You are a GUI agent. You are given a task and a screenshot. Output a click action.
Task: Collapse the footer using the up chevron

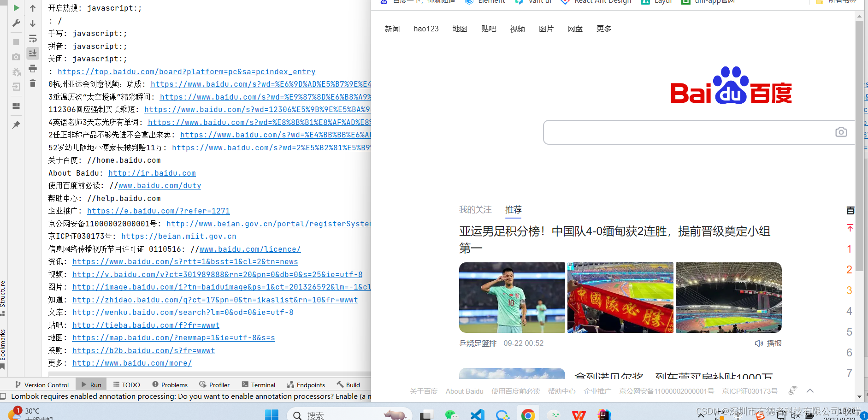tap(810, 391)
